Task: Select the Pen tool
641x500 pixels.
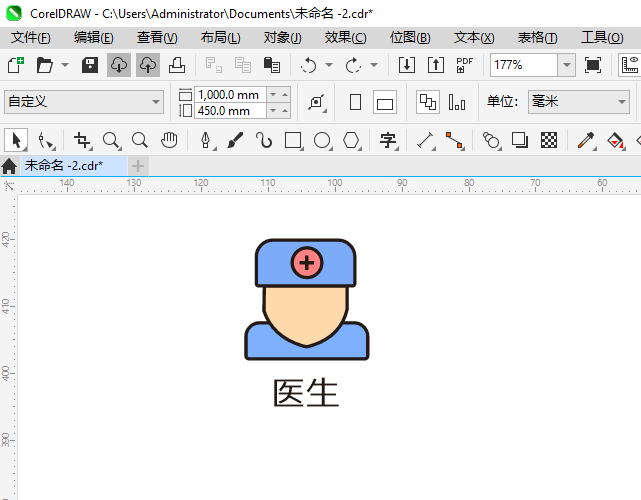Action: click(x=207, y=141)
